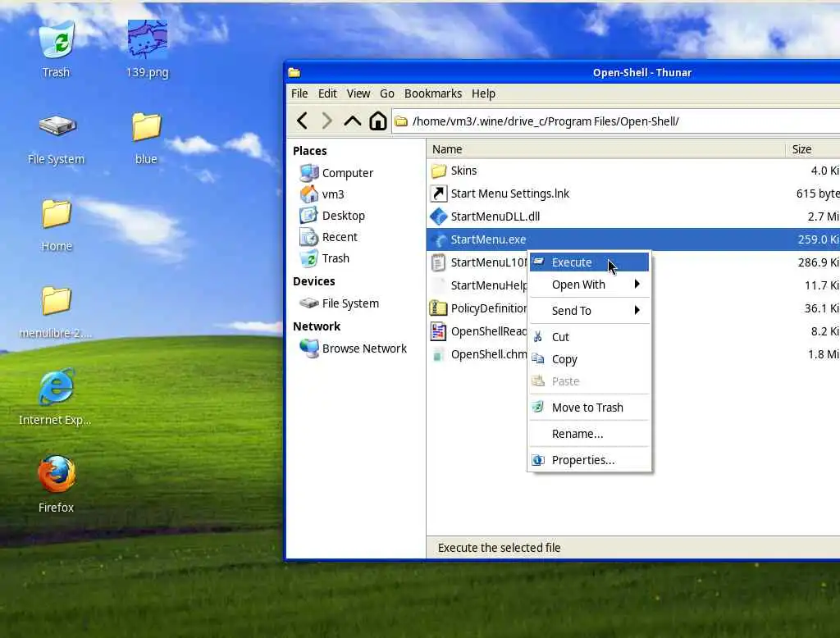Choose Cut in the context menu

589,337
